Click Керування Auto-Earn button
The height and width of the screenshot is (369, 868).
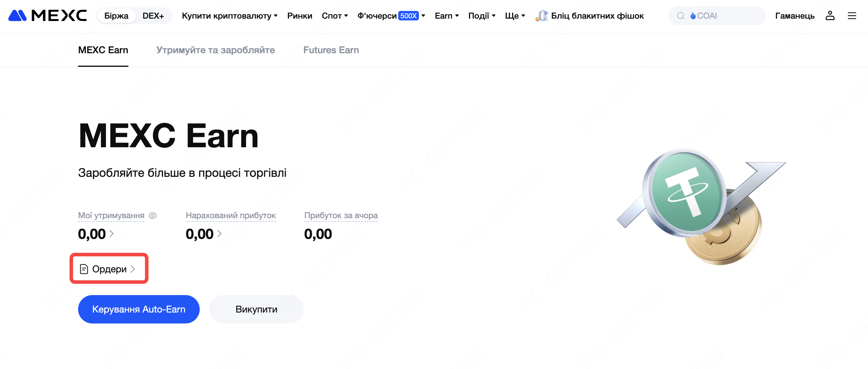pos(138,309)
